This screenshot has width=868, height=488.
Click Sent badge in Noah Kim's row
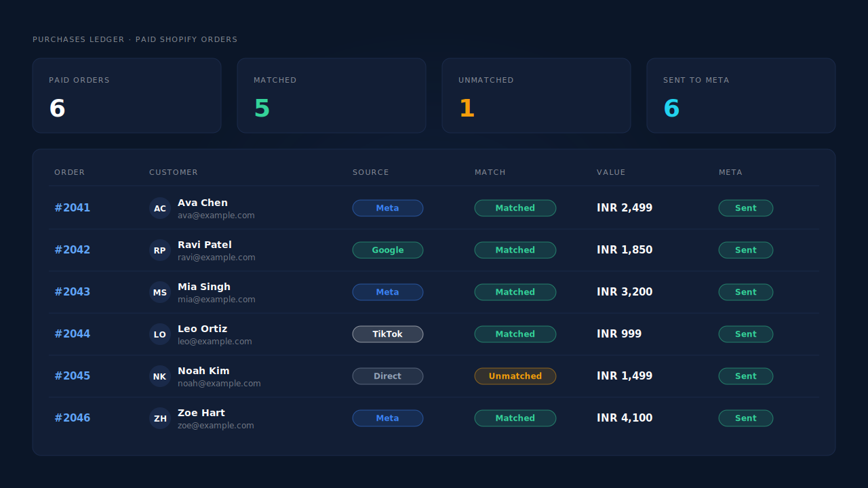(x=746, y=376)
